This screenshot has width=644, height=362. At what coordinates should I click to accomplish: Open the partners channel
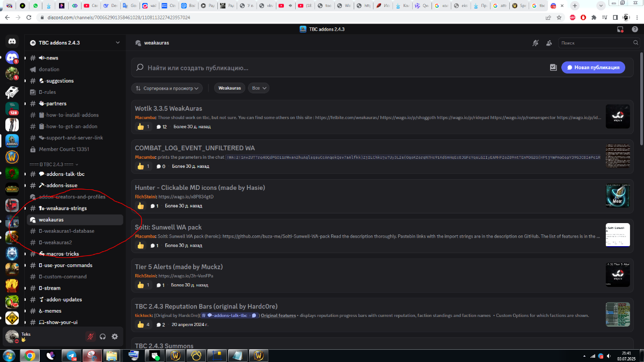click(75, 104)
